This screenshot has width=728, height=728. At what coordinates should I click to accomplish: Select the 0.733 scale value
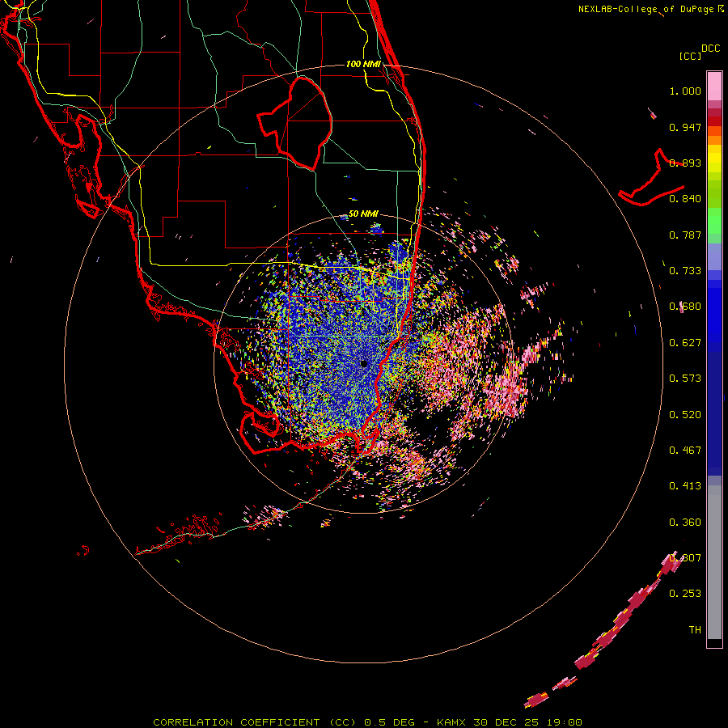coord(685,271)
